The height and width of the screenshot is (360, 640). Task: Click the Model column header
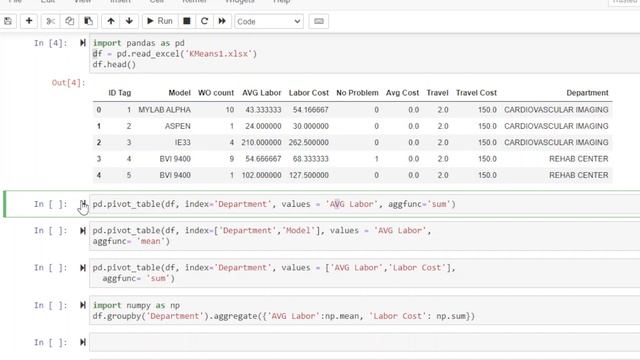pos(180,93)
